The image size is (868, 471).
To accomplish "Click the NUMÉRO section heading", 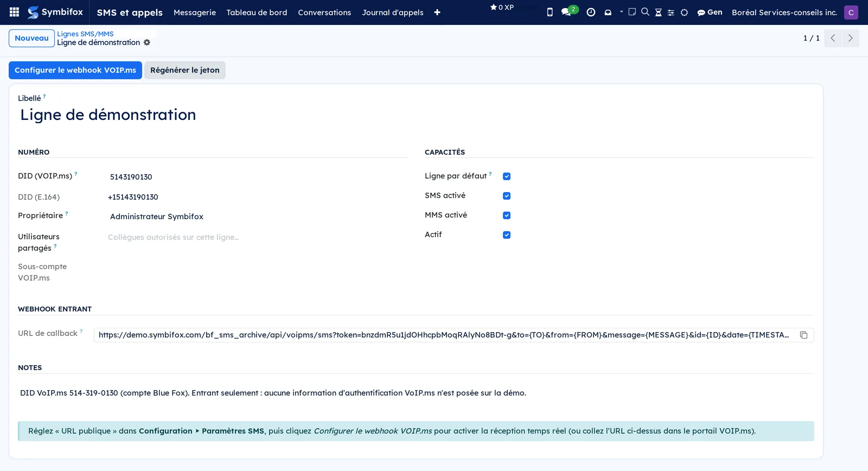I will click(34, 152).
